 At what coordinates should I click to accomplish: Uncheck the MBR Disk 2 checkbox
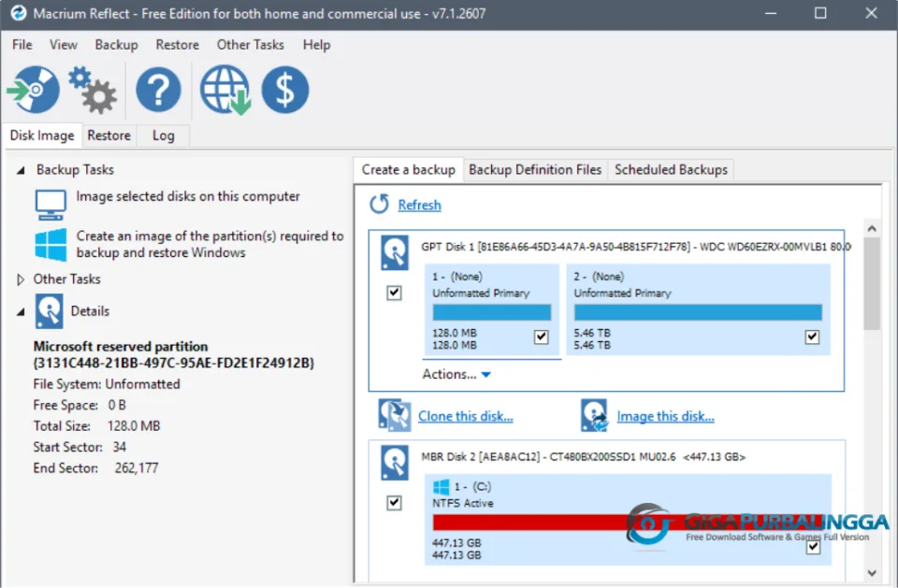(394, 503)
